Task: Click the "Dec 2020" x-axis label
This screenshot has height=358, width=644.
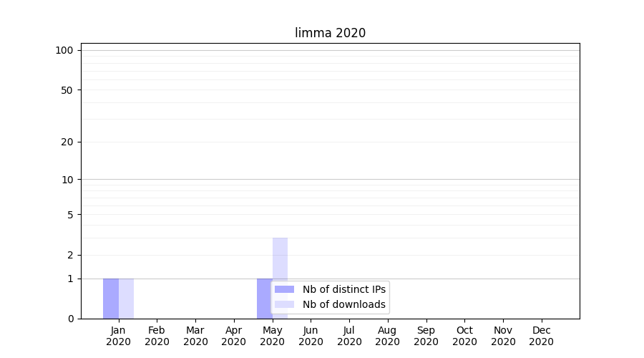Action: tap(541, 336)
